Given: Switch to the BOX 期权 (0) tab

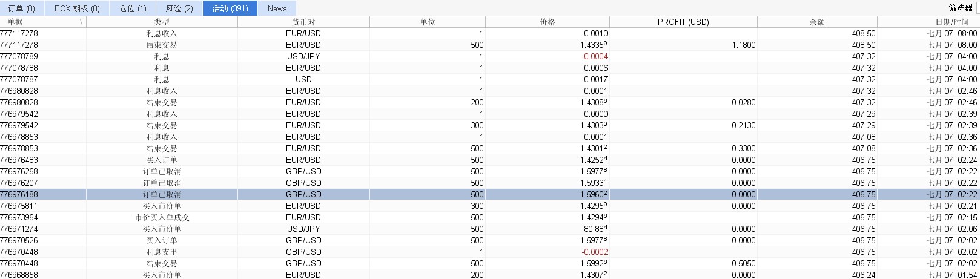Looking at the screenshot, I should [77, 8].
